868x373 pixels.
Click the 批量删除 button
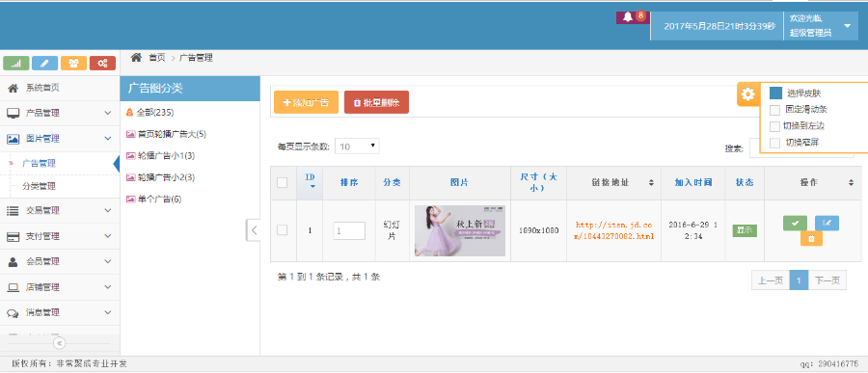(376, 102)
